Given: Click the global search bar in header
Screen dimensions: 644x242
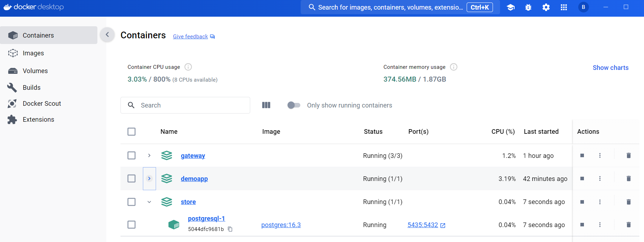Looking at the screenshot, I should coord(400,7).
